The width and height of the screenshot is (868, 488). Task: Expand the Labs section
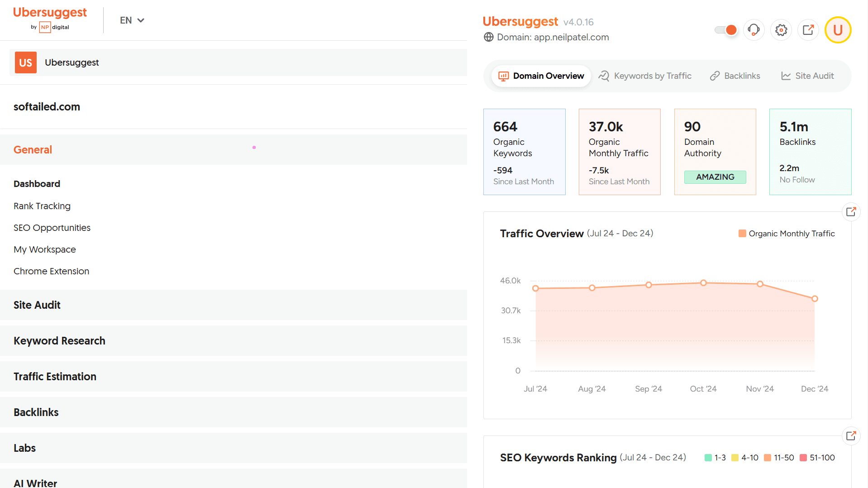(234, 448)
